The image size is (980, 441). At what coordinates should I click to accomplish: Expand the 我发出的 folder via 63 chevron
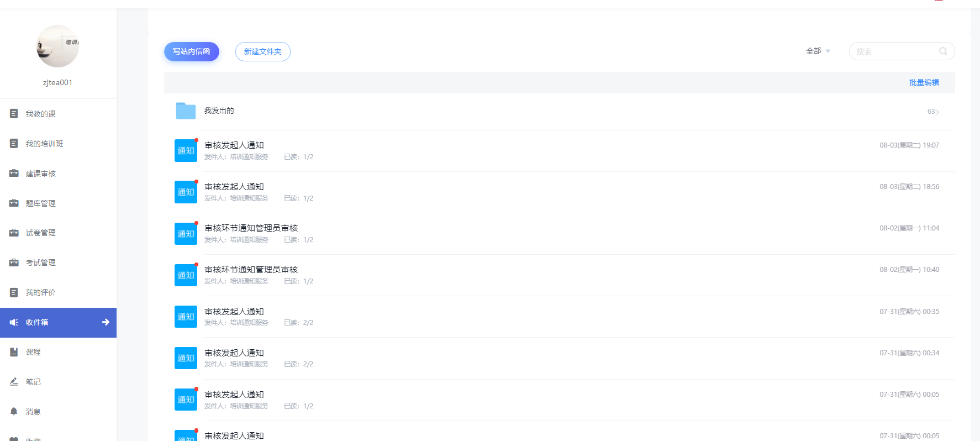(933, 112)
